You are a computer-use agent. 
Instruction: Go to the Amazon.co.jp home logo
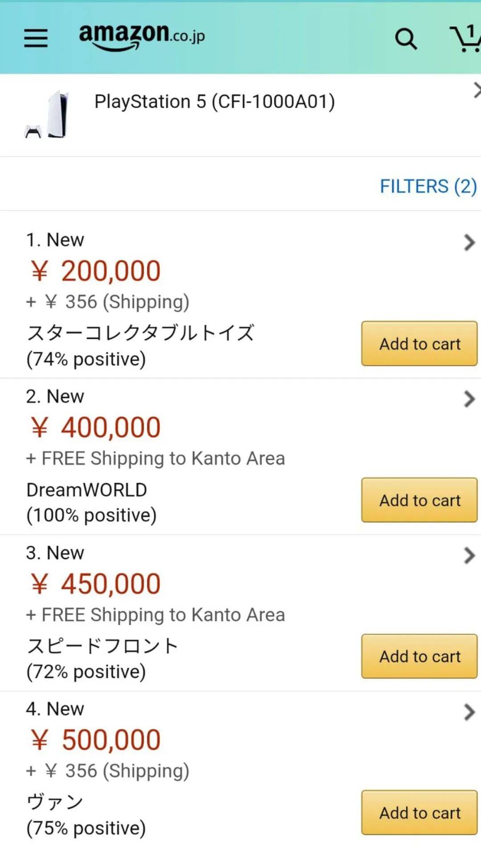[x=142, y=37]
